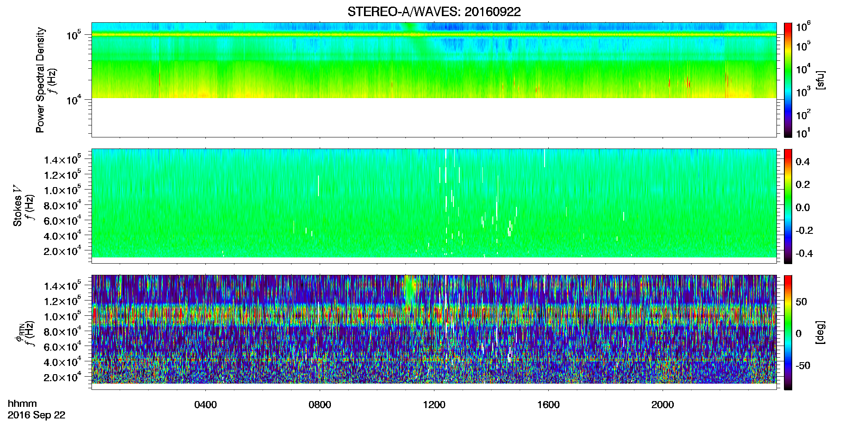Select the 1600 time axis label
The width and height of the screenshot is (868, 447).
[x=548, y=405]
